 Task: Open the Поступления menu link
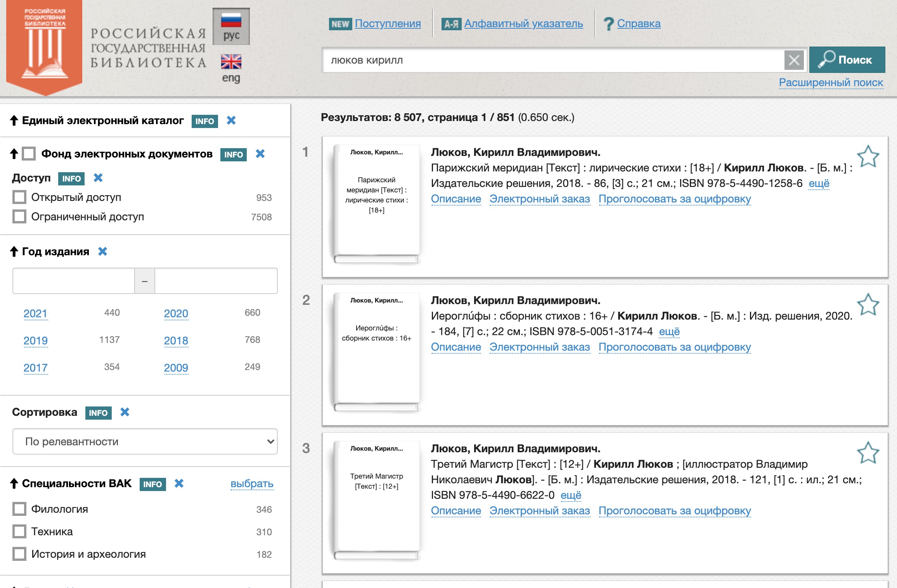[387, 24]
